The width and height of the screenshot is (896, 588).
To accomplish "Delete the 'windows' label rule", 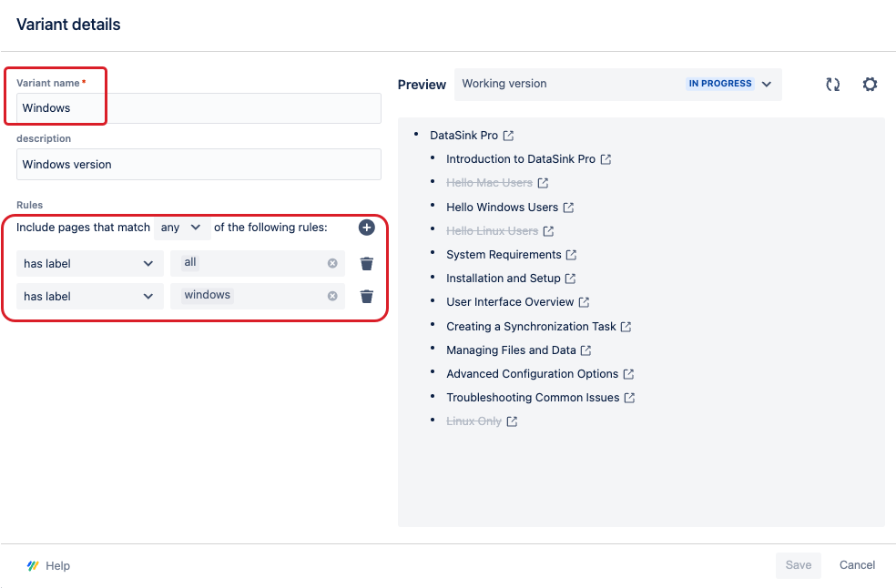I will [x=366, y=296].
